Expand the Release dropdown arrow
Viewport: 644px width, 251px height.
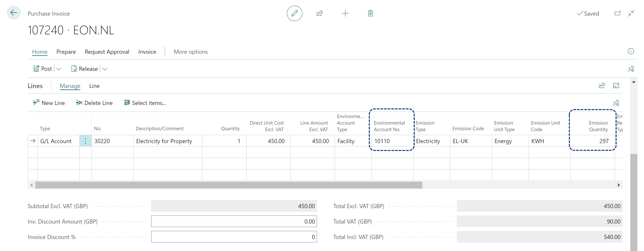[105, 68]
